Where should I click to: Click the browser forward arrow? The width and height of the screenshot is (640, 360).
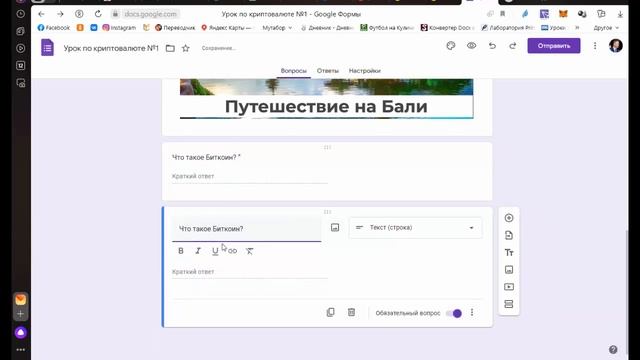[x=60, y=14]
